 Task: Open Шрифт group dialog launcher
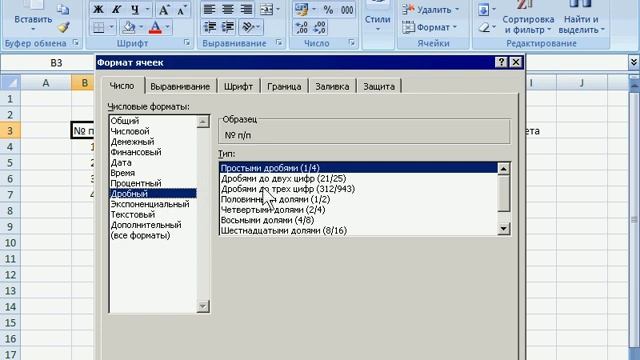coord(187,42)
